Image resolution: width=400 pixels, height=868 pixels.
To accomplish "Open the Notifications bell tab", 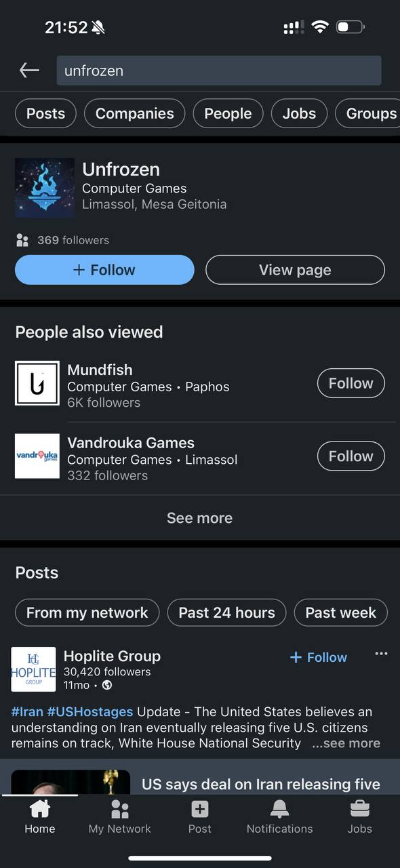I will pyautogui.click(x=279, y=816).
